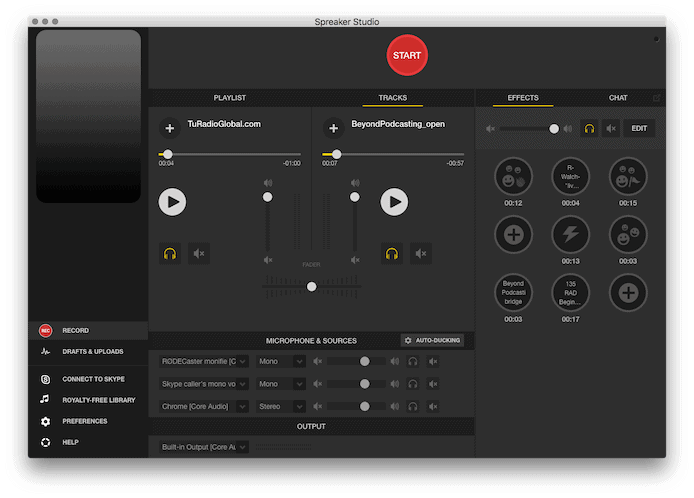Image resolution: width=694 pixels, height=498 pixels.
Task: Add track to TuRadioGlobal.com deck
Action: click(x=170, y=128)
